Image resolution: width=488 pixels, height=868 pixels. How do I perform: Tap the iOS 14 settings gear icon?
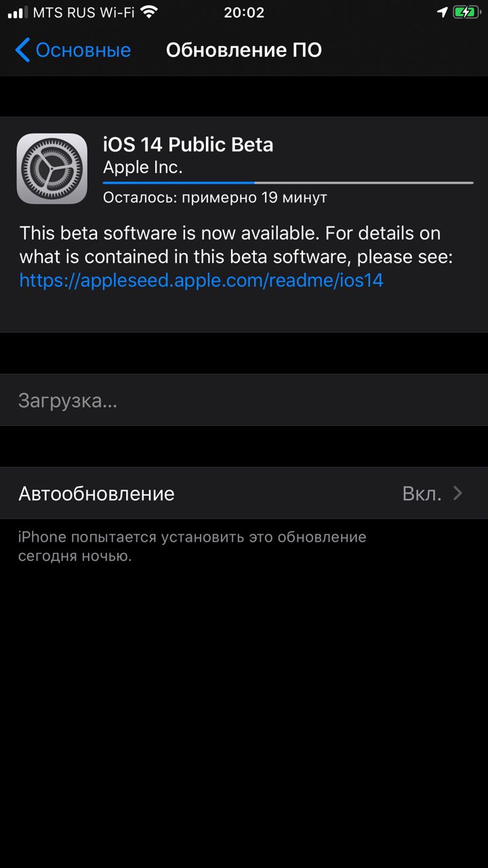[52, 169]
